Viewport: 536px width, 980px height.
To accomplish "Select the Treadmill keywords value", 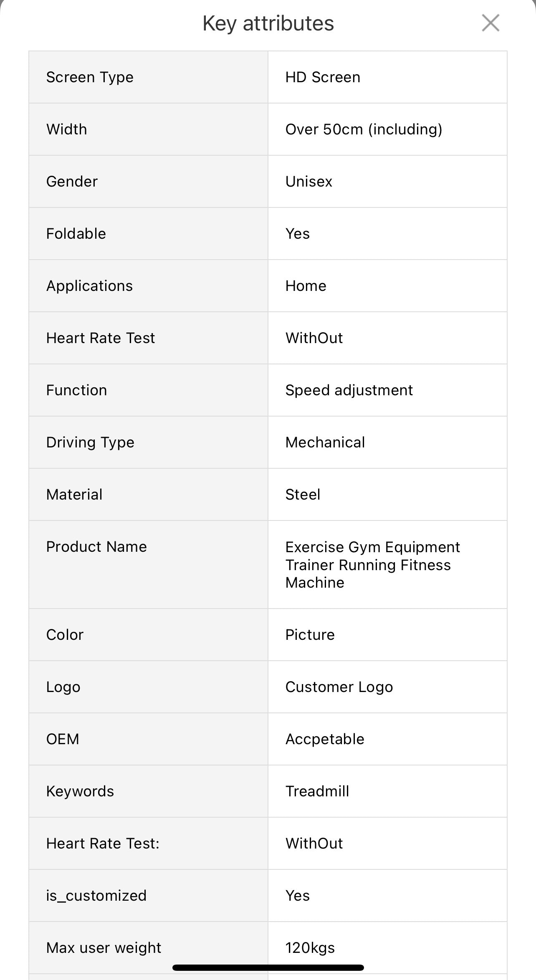I will (317, 791).
